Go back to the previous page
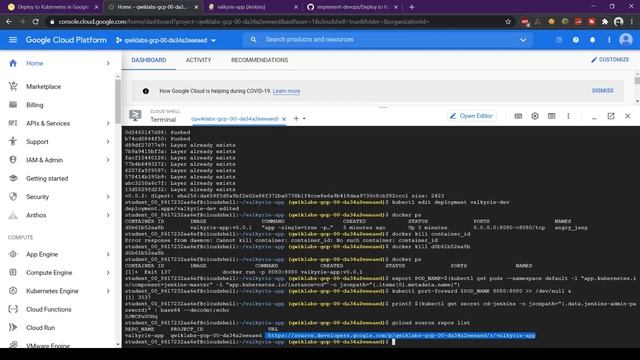 click(x=9, y=22)
